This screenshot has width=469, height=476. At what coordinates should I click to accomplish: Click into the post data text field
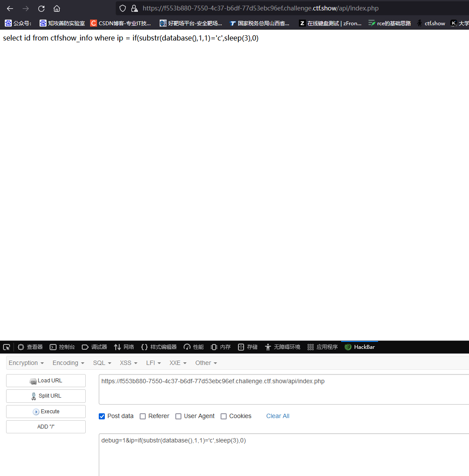(284, 455)
